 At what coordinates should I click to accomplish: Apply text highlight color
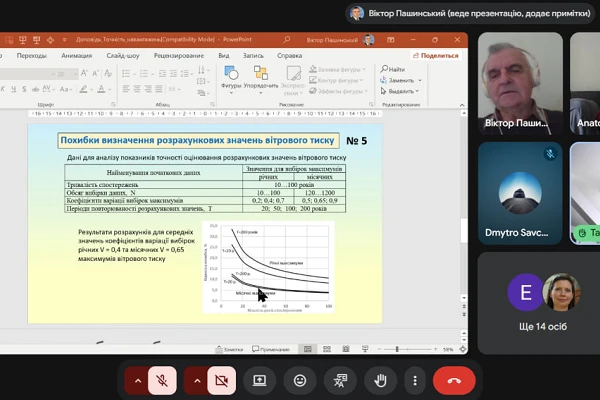pyautogui.click(x=83, y=89)
